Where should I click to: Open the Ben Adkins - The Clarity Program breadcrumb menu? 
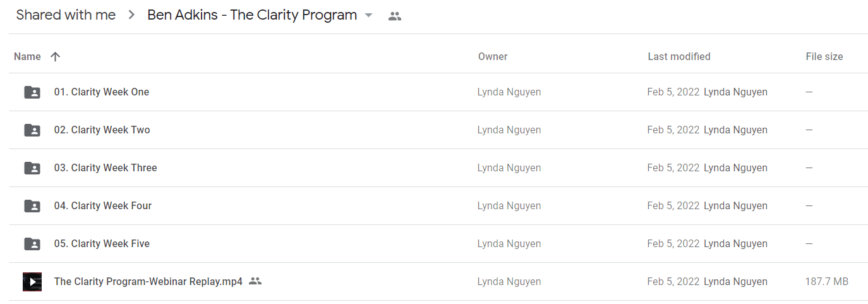252,15
